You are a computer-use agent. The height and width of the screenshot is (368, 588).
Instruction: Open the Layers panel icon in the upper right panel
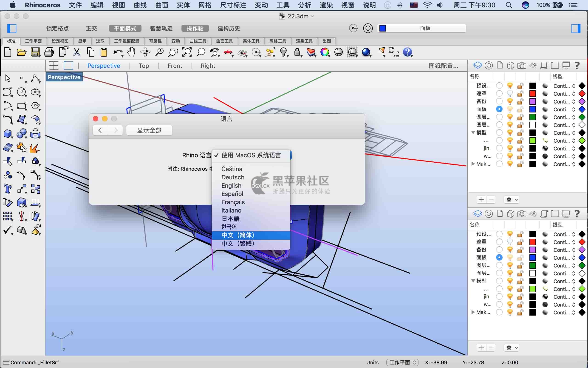[478, 66]
